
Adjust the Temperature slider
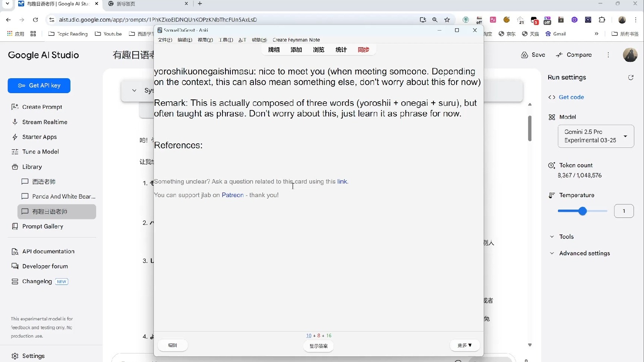pos(583,211)
